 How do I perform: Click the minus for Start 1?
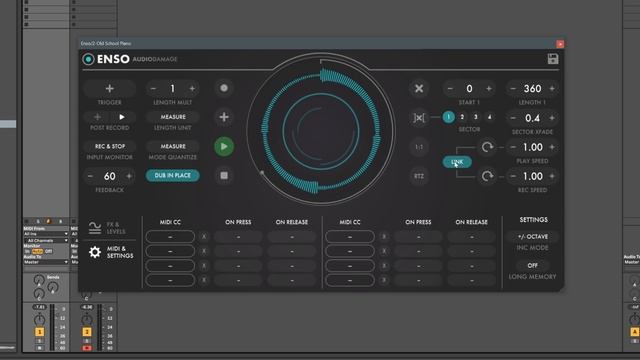pyautogui.click(x=450, y=89)
